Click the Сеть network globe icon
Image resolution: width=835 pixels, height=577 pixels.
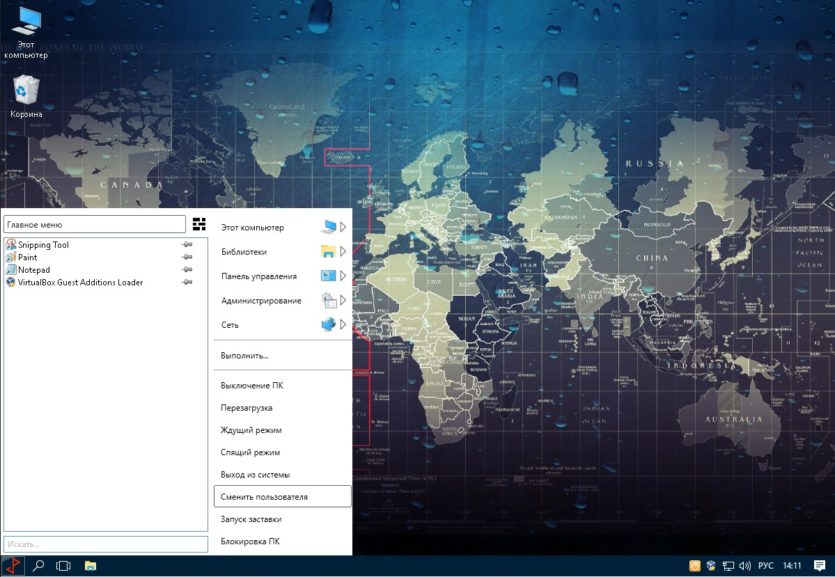coord(329,324)
